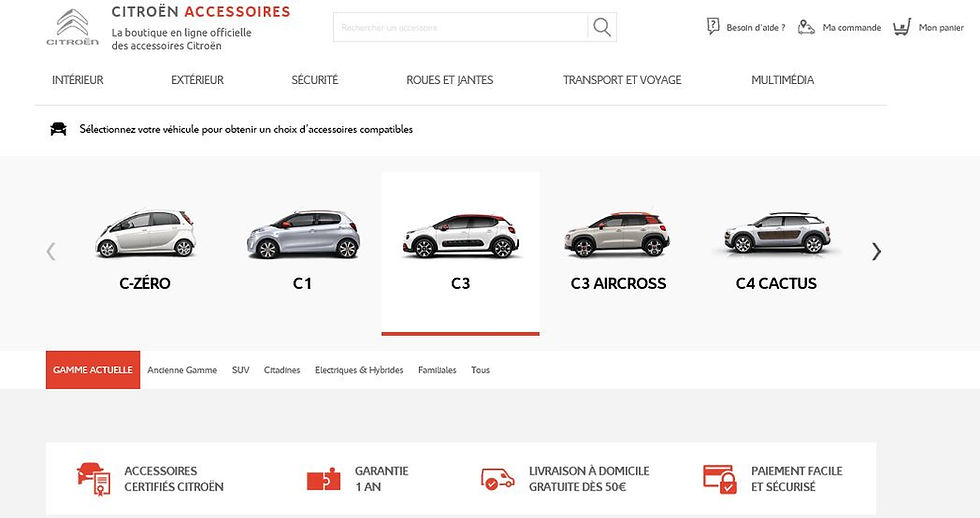Viewport: 980px width, 518px height.
Task: Open the Intérieur menu
Action: point(78,80)
